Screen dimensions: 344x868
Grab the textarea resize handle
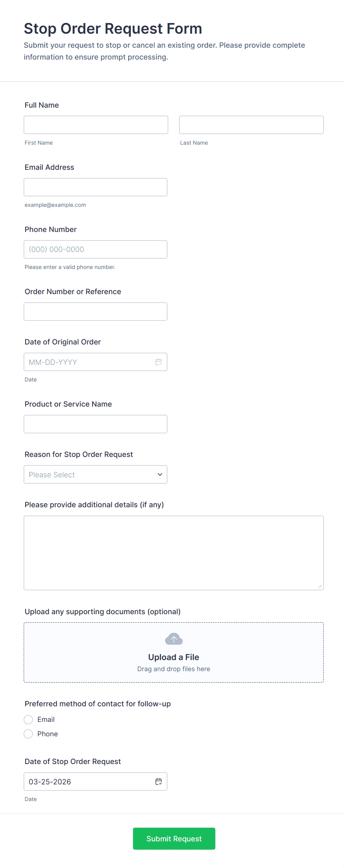[x=320, y=586]
